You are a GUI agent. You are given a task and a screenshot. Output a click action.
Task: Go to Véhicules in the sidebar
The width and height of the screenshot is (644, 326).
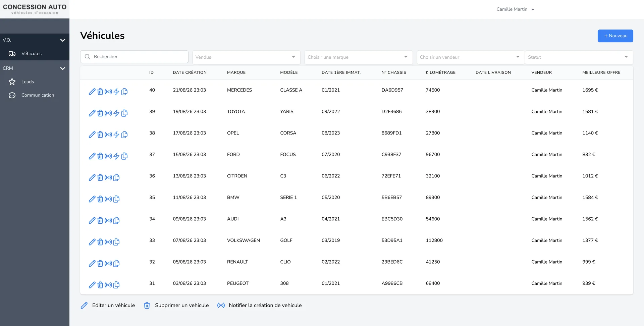(35, 53)
